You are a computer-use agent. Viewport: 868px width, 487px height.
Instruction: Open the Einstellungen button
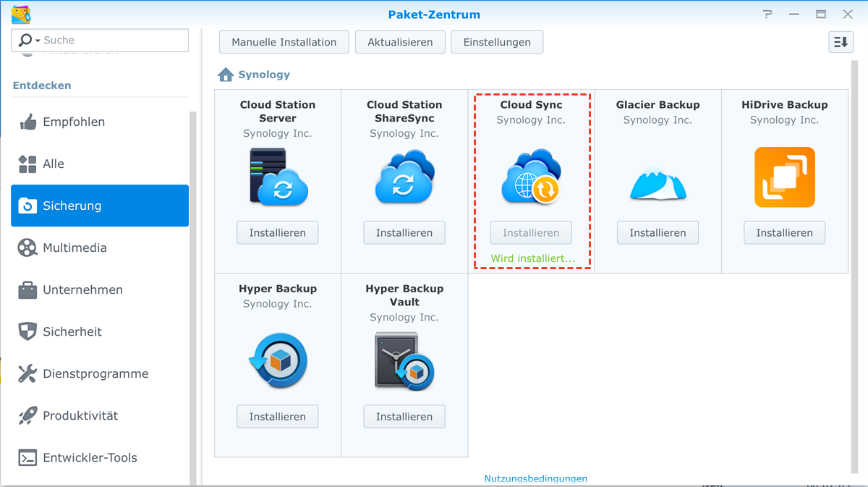[x=497, y=42]
